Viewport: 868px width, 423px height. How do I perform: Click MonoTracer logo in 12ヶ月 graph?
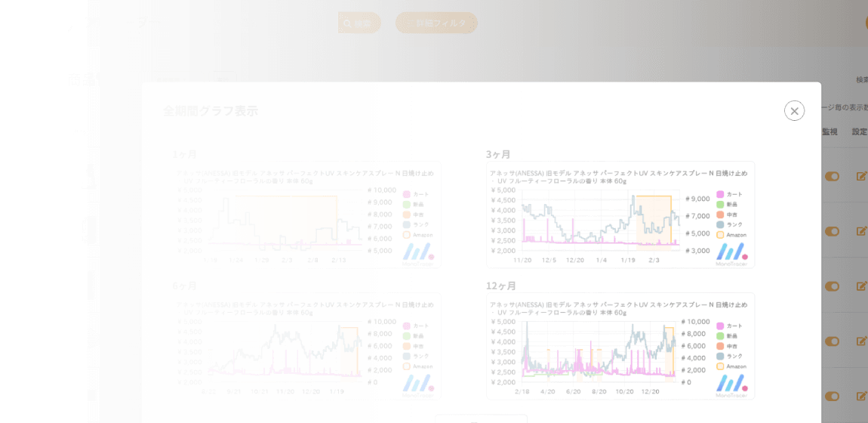(731, 384)
